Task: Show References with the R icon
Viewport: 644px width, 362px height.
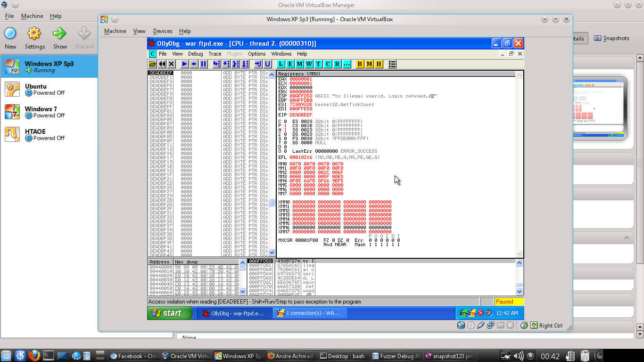Action: pos(338,64)
